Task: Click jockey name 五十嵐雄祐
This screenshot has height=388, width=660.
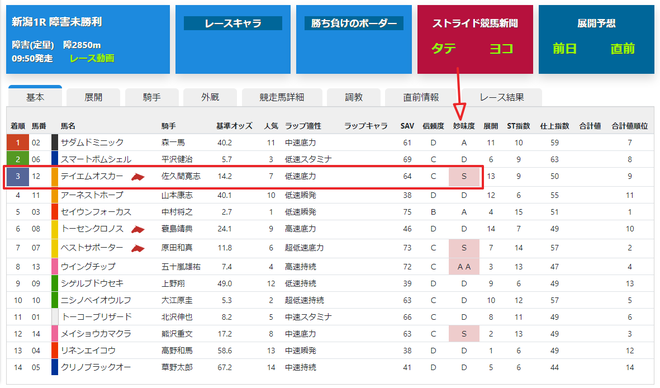Action: (x=181, y=267)
